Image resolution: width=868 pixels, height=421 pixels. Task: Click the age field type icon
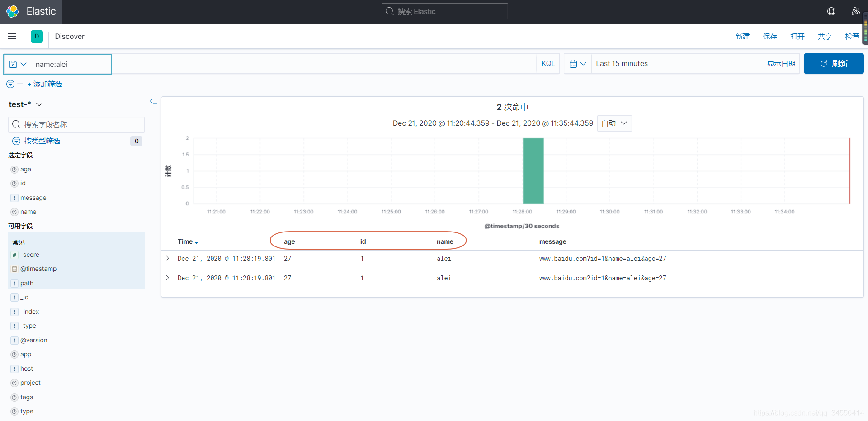(x=14, y=170)
